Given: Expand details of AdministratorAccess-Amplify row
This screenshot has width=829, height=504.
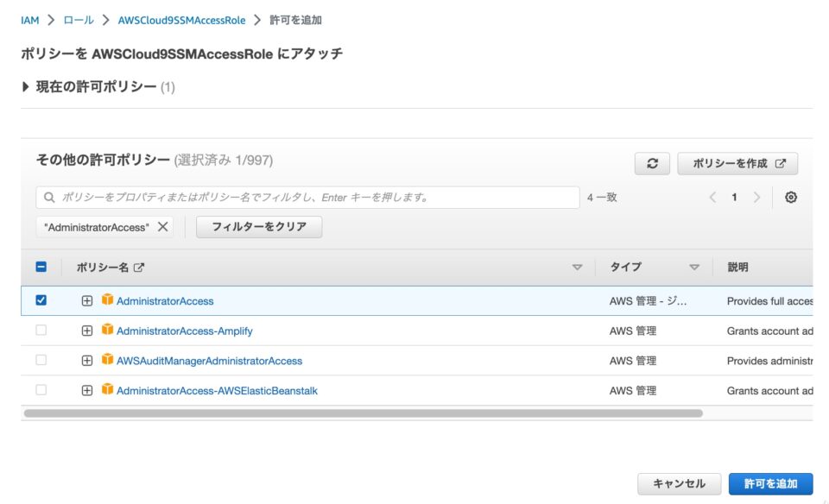Looking at the screenshot, I should 87,331.
